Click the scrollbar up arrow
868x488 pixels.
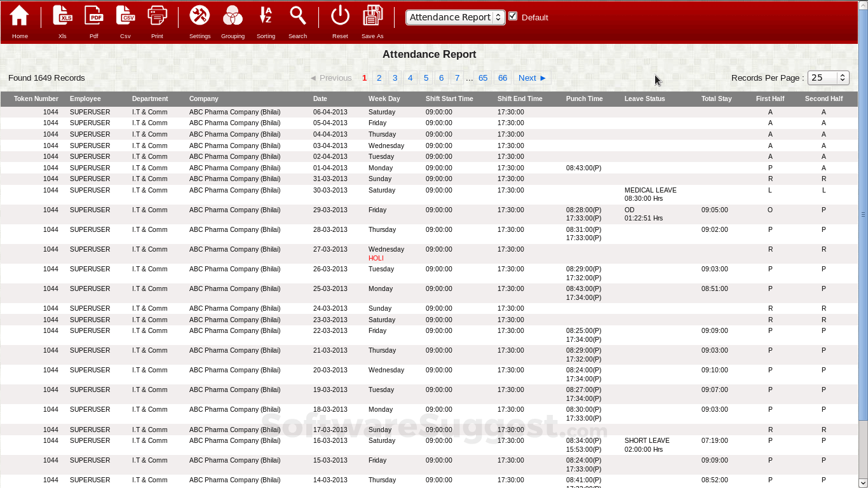coord(863,4)
